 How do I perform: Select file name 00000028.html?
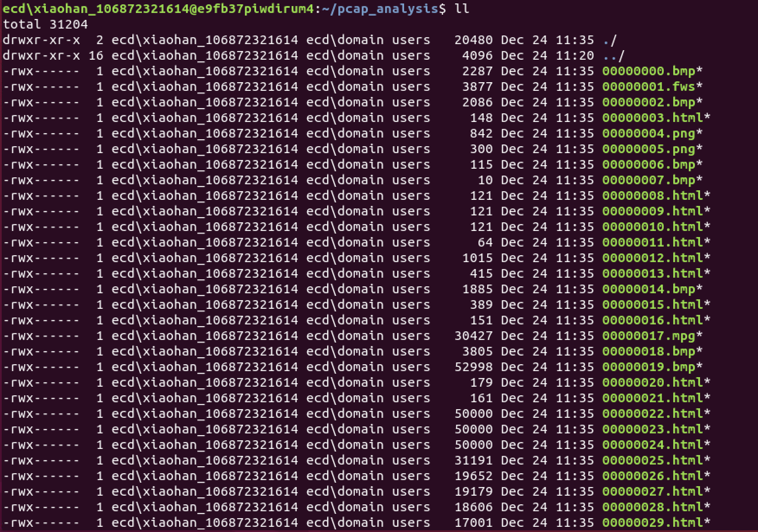point(652,507)
